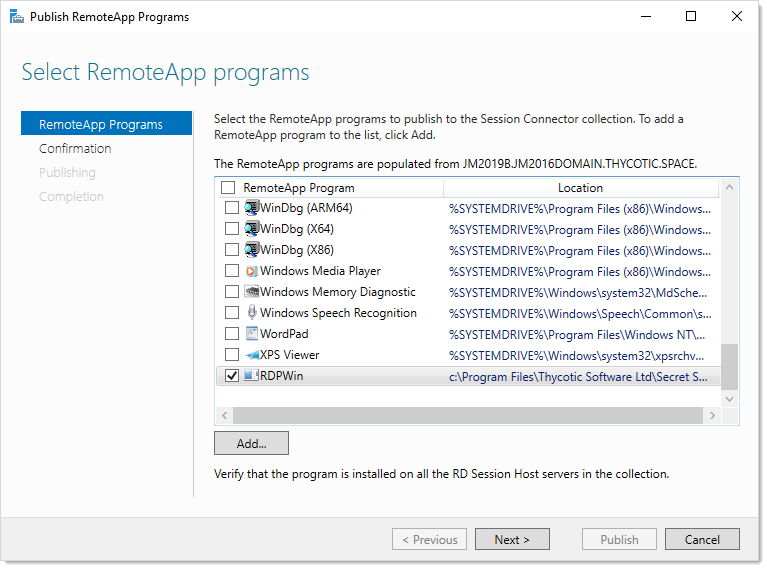The height and width of the screenshot is (569, 767).
Task: Click the Next > button
Action: pos(512,539)
